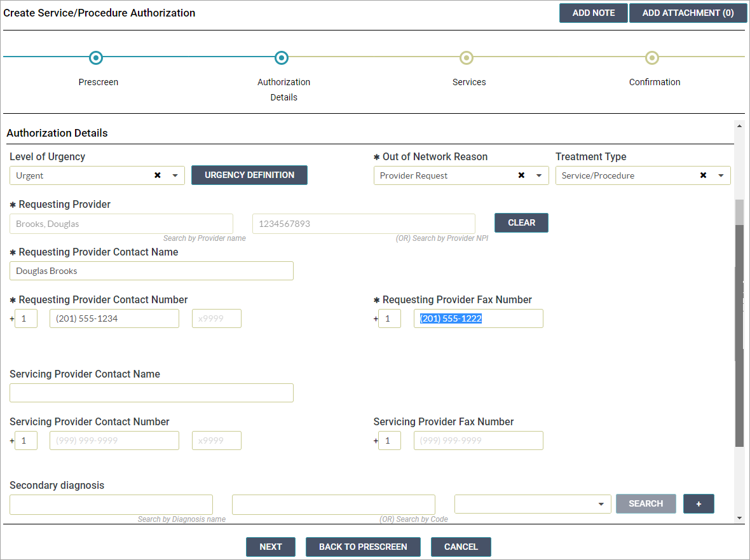Click the plus button for secondary diagnosis
750x560 pixels.
[x=699, y=503]
